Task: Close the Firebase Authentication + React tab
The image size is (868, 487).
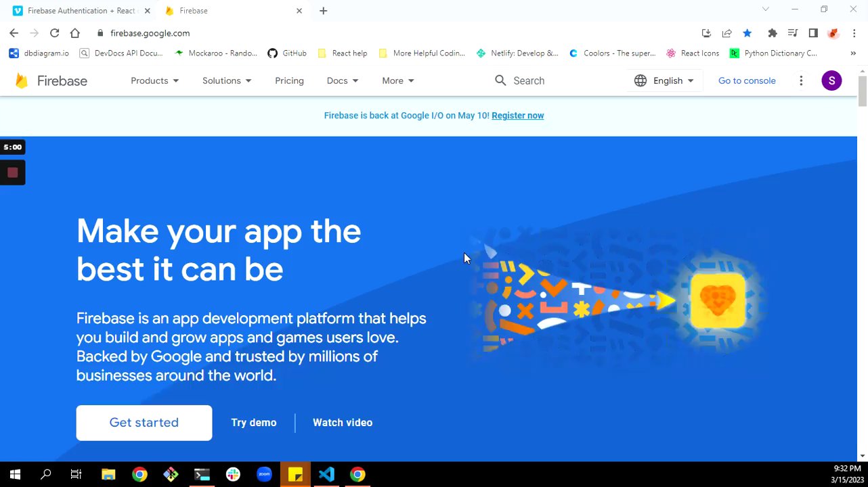Action: (x=147, y=11)
